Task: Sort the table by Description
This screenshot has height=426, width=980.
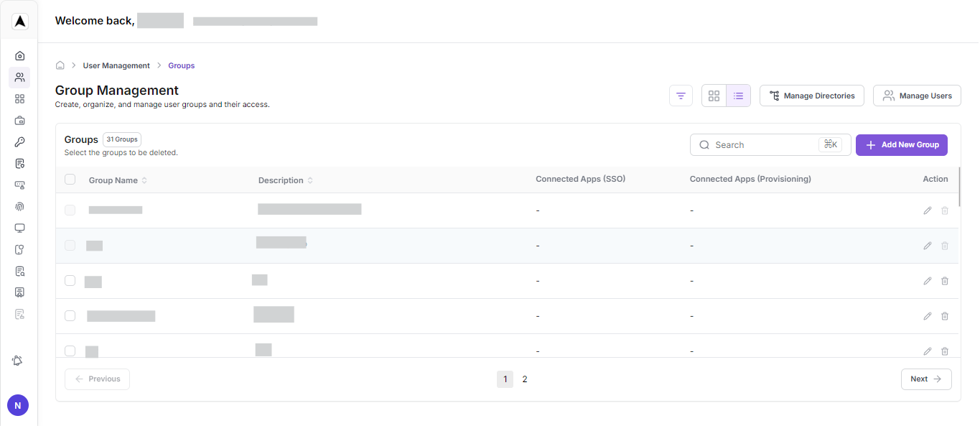Action: pos(309,180)
